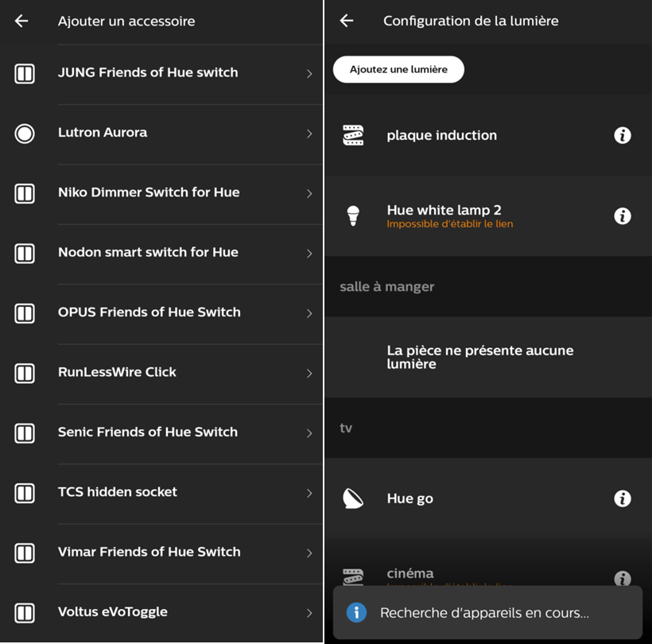Select OPUS Friends of Hue Switch

tap(161, 313)
